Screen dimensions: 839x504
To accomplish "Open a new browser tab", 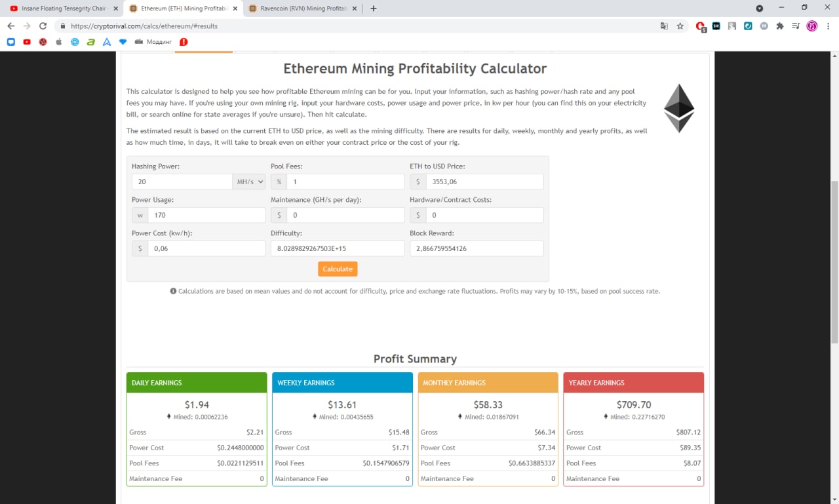I will coord(374,9).
